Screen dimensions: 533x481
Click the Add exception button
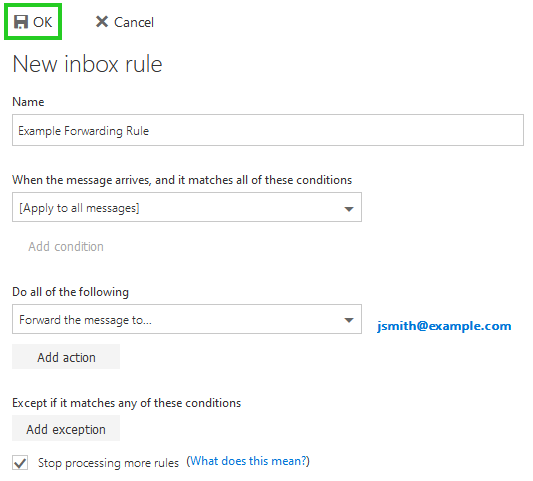point(66,429)
